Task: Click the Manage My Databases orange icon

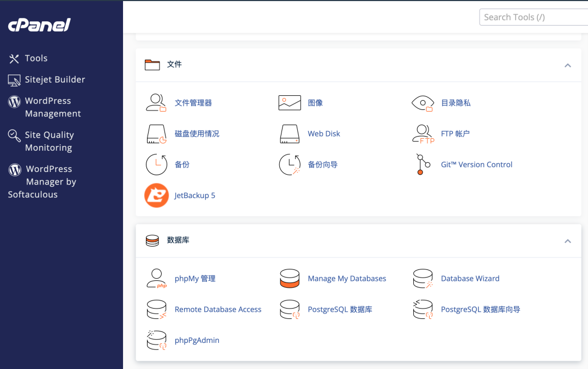Action: [x=290, y=279]
